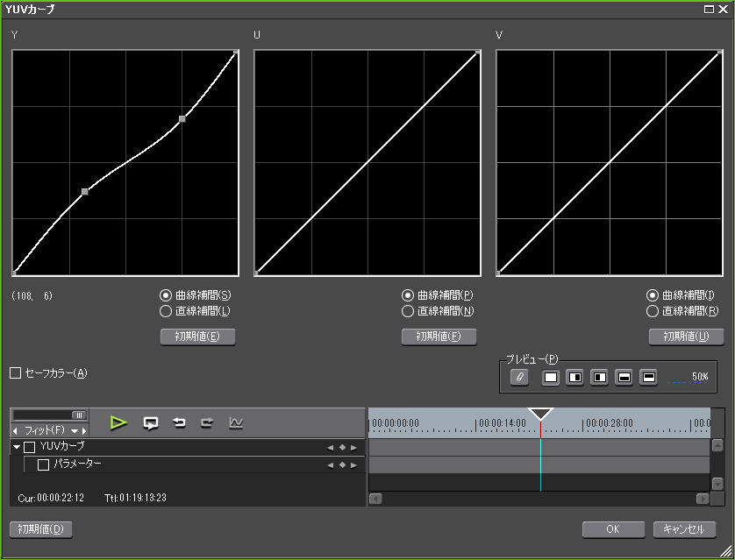Screen dimensions: 735x560
Task: Collapse the YUVカーブ tree row
Action: pos(17,447)
